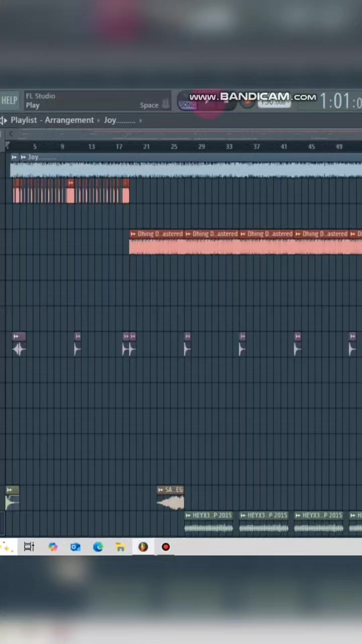Screen dimensions: 362x644
Task: Open Task View in taskbar
Action: tap(29, 547)
